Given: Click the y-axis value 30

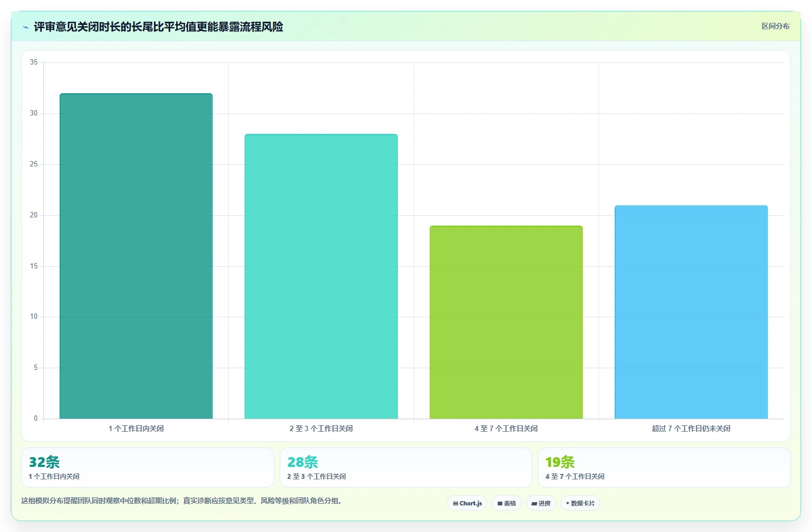Looking at the screenshot, I should (x=34, y=113).
